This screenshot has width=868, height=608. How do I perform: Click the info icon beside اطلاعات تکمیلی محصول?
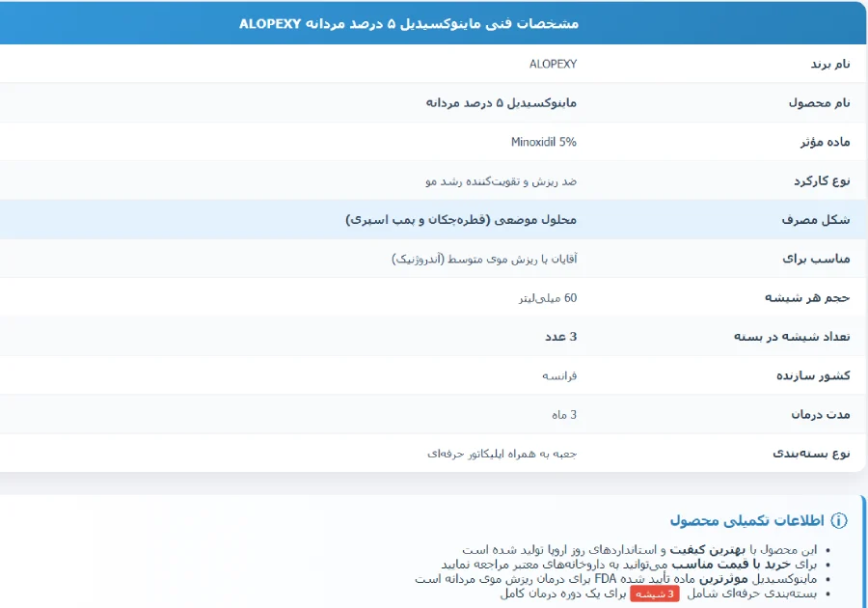click(839, 520)
